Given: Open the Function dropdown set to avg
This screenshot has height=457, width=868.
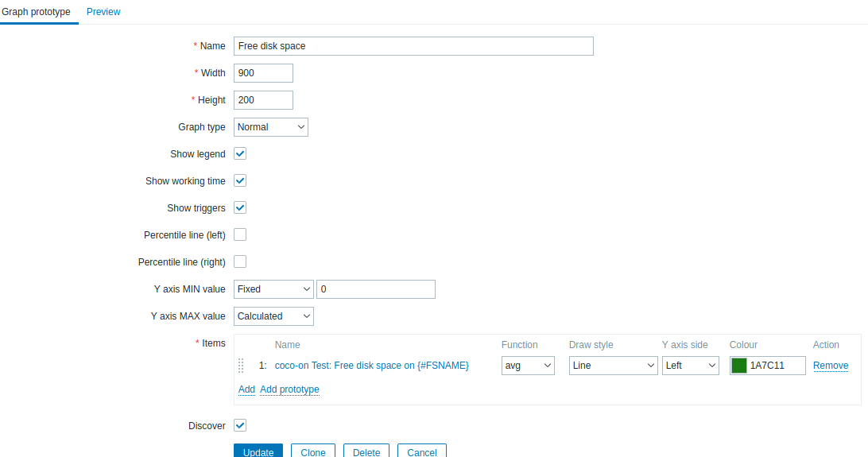Looking at the screenshot, I should (x=528, y=366).
